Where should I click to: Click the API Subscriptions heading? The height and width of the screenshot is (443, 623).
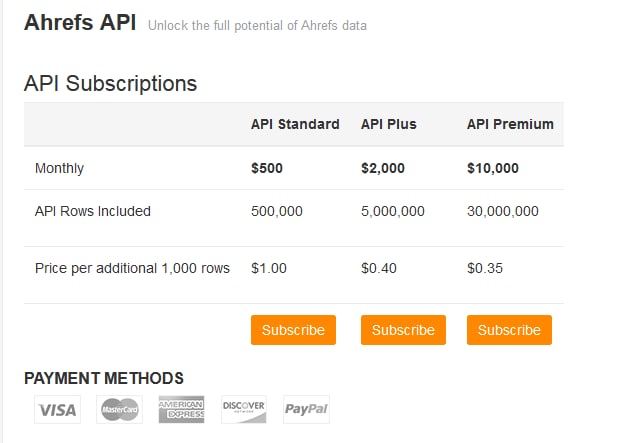click(x=110, y=83)
